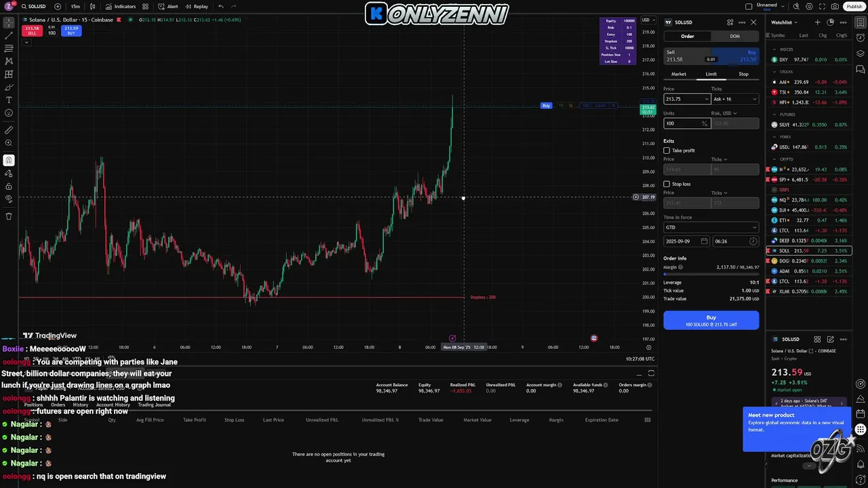Image resolution: width=868 pixels, height=488 pixels.
Task: Open the SOLUSD symbol search
Action: pyautogui.click(x=34, y=6)
